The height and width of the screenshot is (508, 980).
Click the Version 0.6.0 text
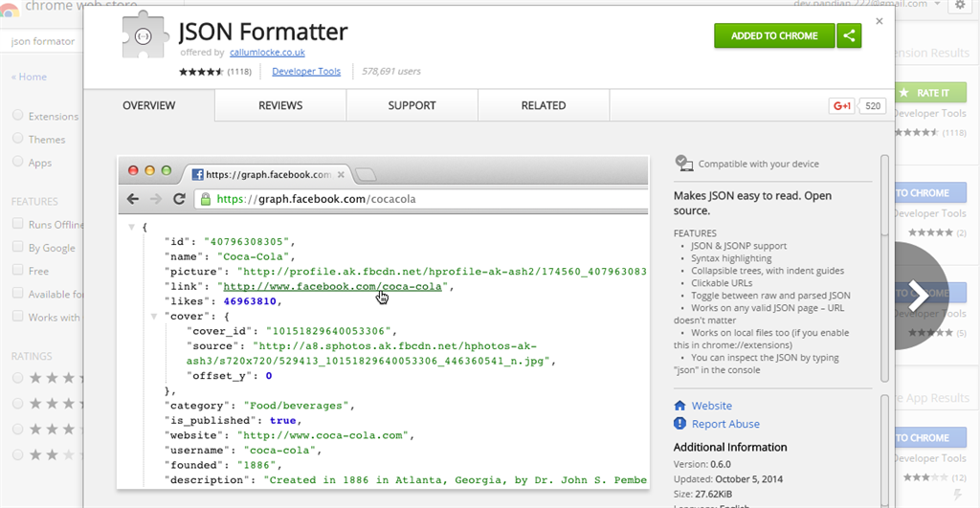point(702,464)
